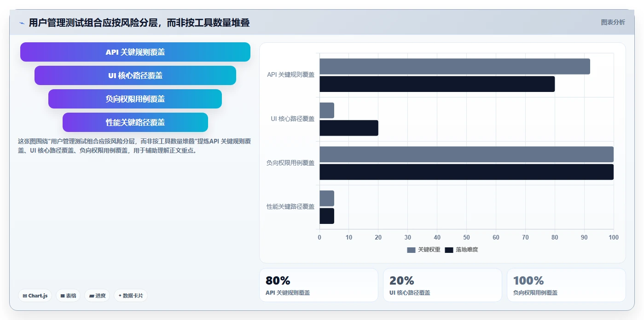Click the 数据卡片 tag

131,296
